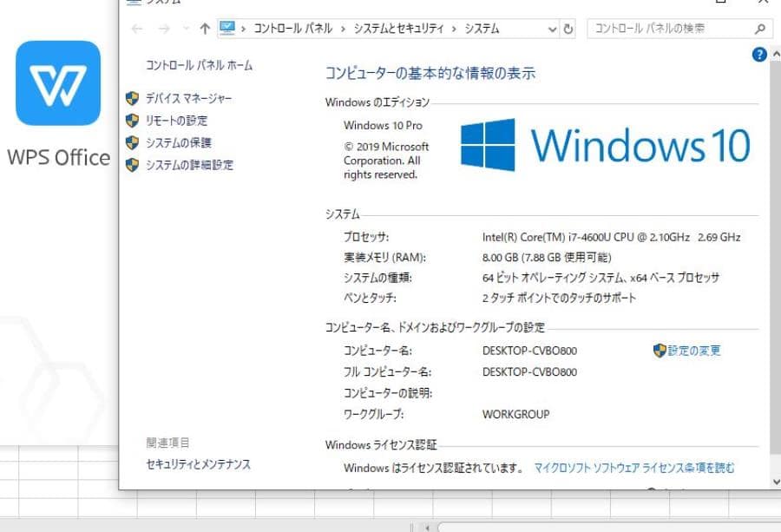Image resolution: width=781 pixels, height=532 pixels.
Task: Select コントロール パネル breadcrumb
Action: click(293, 29)
